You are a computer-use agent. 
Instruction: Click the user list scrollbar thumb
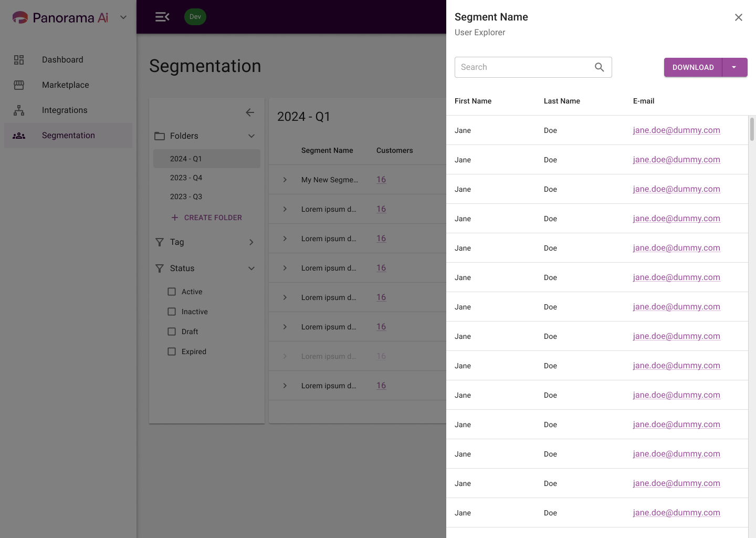pos(752,129)
